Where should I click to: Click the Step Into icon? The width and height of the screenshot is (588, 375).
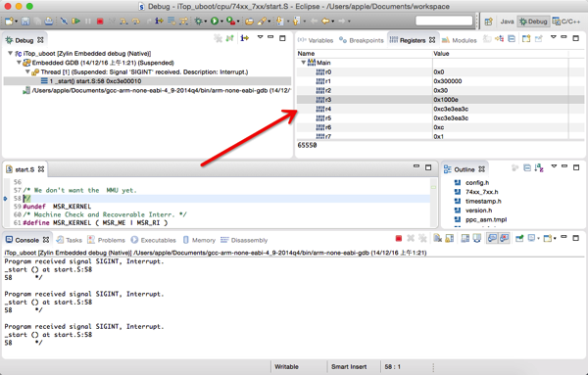(x=123, y=22)
